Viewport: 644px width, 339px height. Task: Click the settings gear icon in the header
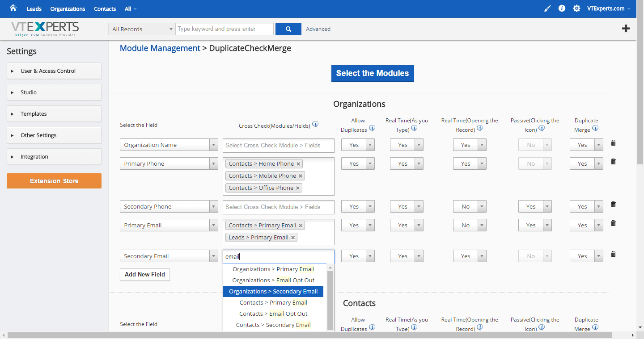point(576,8)
